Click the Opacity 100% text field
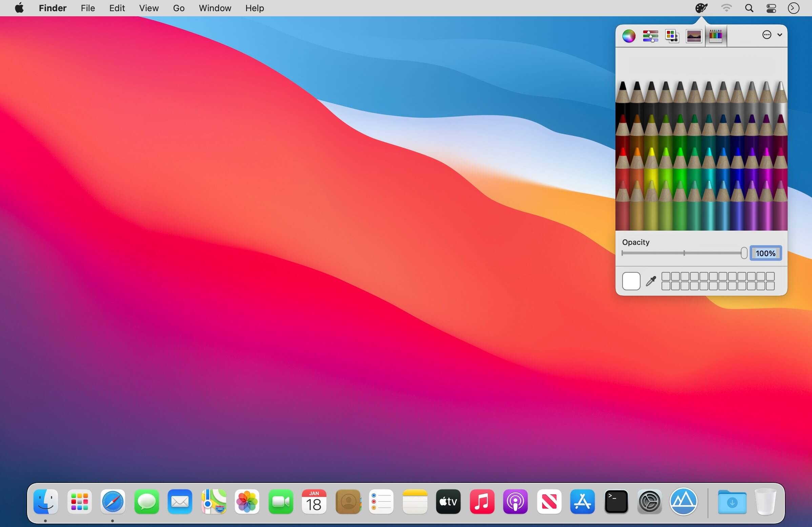The height and width of the screenshot is (527, 812). pos(765,253)
